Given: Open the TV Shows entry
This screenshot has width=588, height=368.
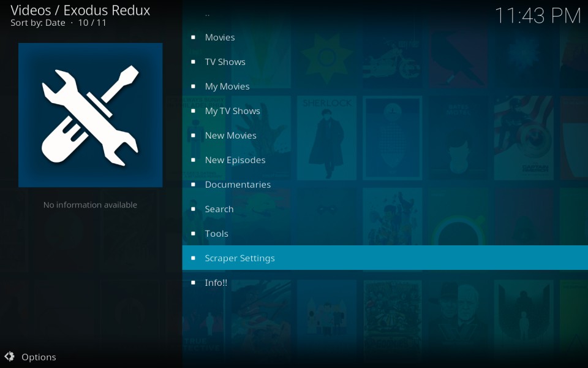Looking at the screenshot, I should click(385, 61).
